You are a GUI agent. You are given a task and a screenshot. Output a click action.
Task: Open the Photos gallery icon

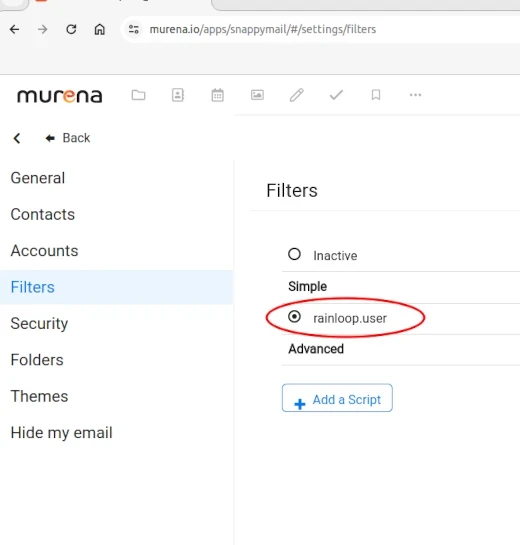point(257,95)
